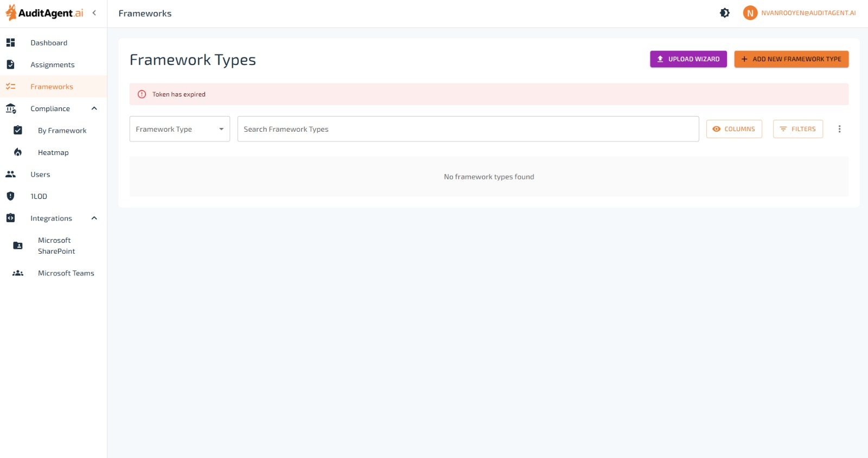Go to Assignments in the sidebar
Viewport: 868px width, 458px height.
click(x=52, y=64)
